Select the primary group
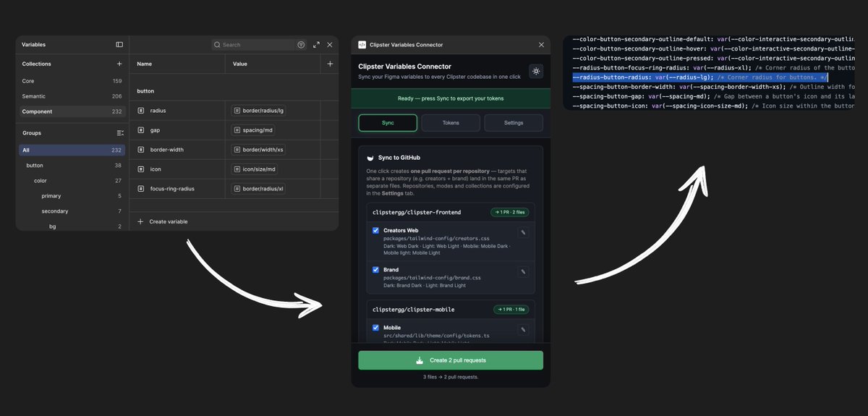The width and height of the screenshot is (868, 416). click(x=72, y=195)
